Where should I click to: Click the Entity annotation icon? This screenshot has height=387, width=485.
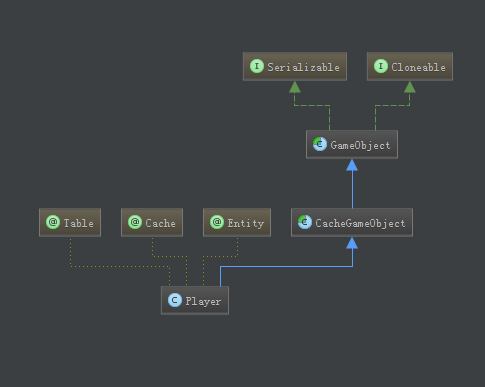[x=217, y=222]
